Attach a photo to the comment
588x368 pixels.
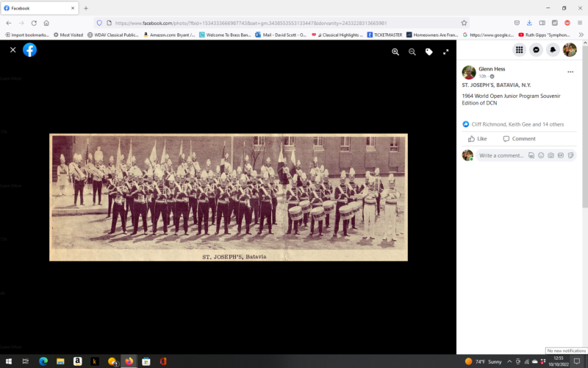(x=551, y=155)
